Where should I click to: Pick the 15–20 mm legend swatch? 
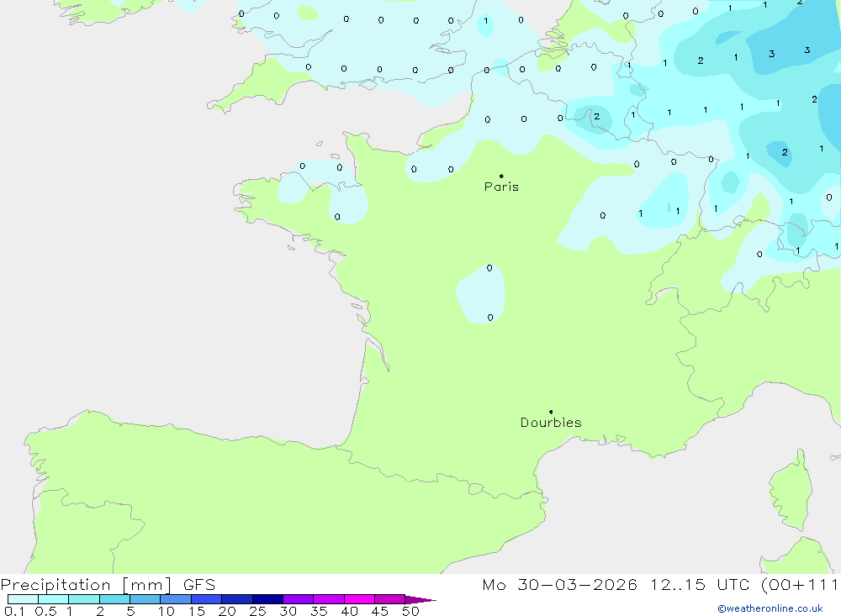(x=207, y=599)
